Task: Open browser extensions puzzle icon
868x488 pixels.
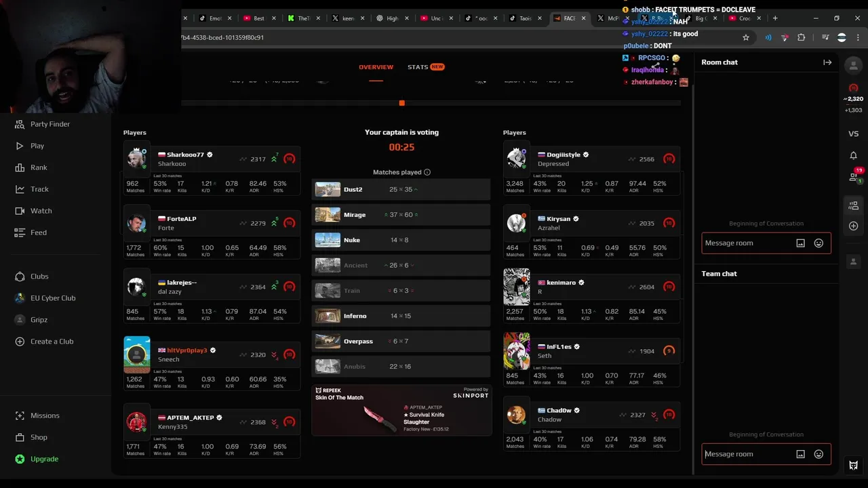Action: [x=801, y=37]
